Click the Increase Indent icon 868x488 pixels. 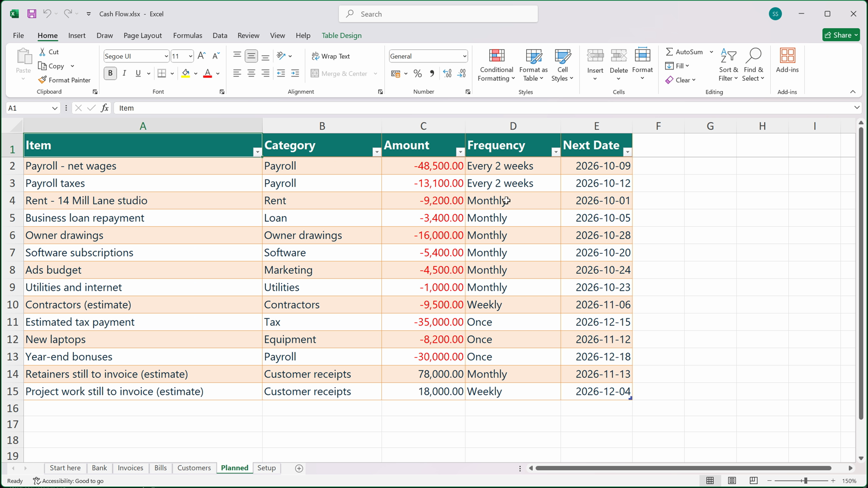[x=295, y=73]
